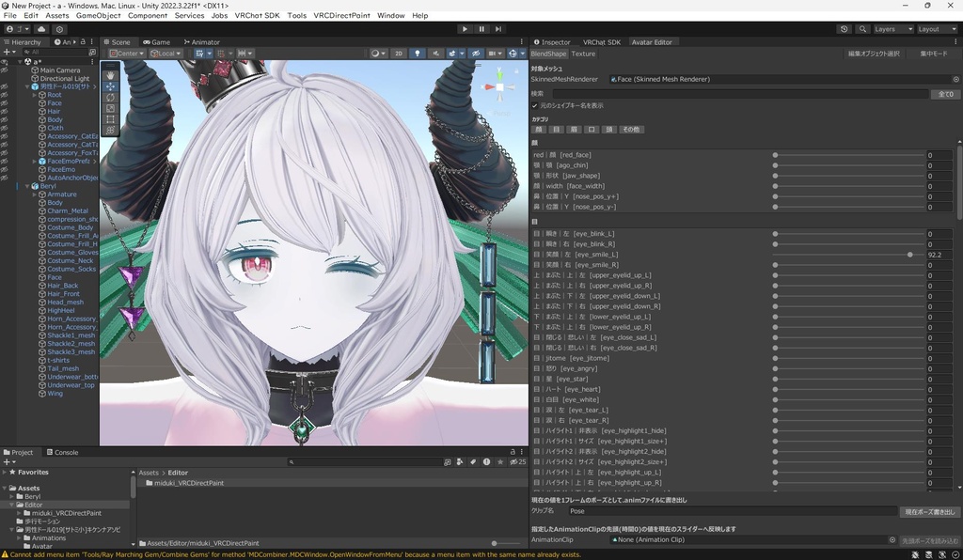Open object picker for AnimationClip field

(x=892, y=539)
